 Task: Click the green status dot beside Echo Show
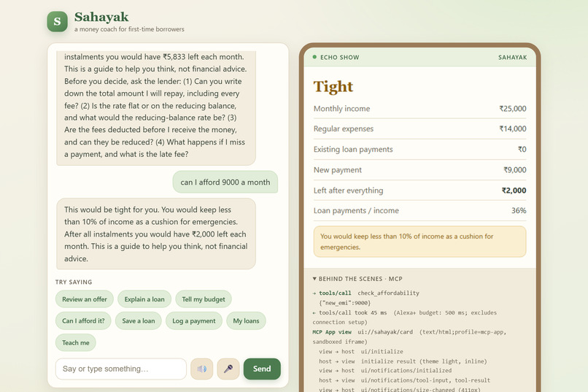coord(314,57)
